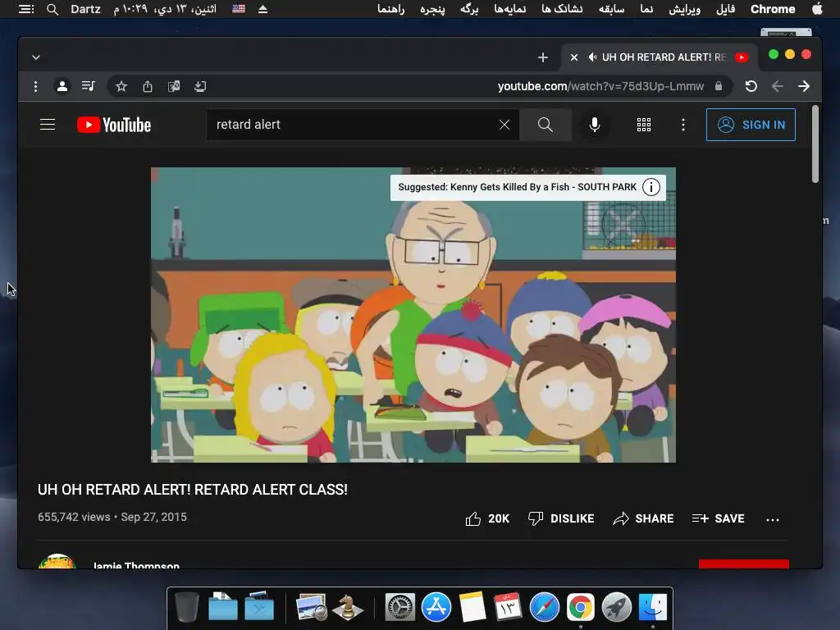
Task: Open System Preferences from the Dock
Action: 400,608
